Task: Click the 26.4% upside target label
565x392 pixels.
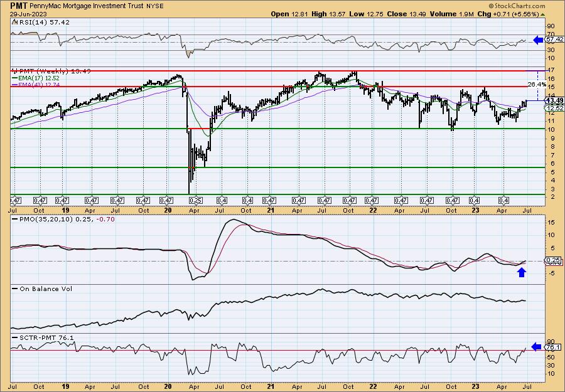Action: pyautogui.click(x=537, y=84)
